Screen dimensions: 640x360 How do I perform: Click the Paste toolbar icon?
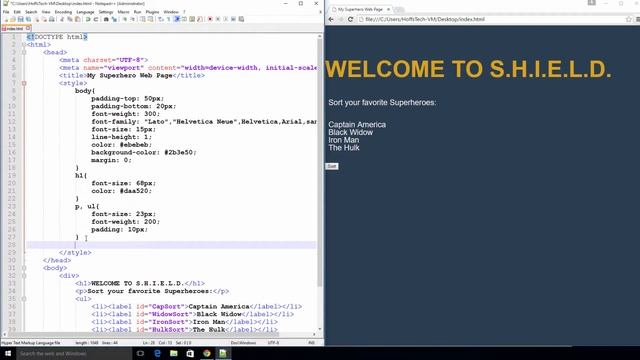[77, 19]
